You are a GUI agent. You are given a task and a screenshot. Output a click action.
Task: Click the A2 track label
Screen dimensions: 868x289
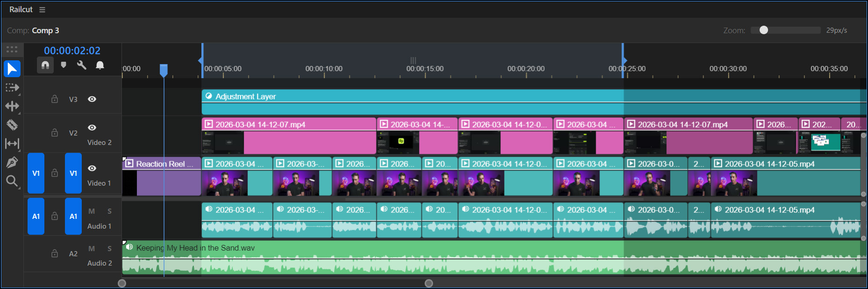[73, 253]
